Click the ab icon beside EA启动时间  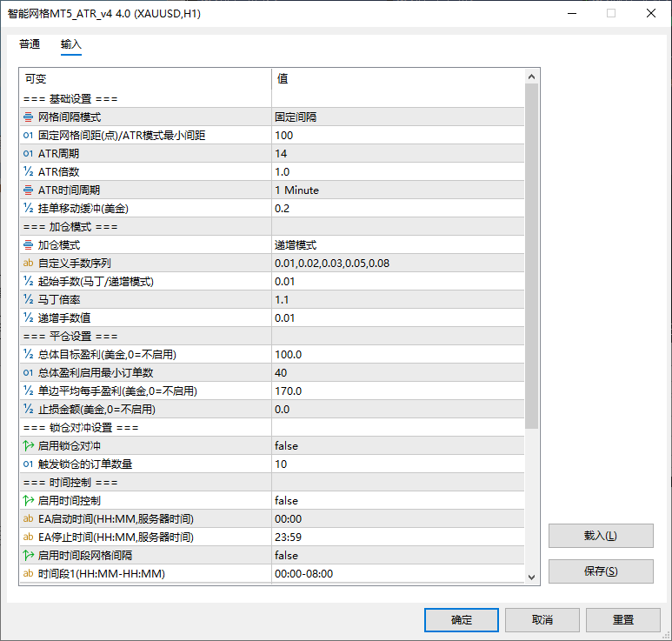tap(29, 519)
